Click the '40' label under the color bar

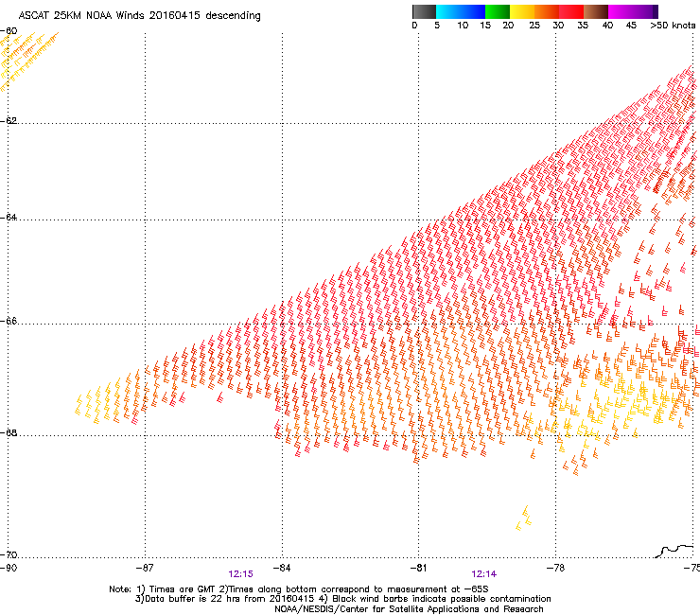607,26
